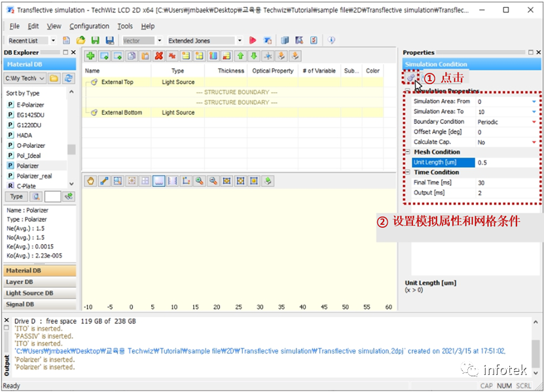Open the Help menu
The image size is (544, 392).
point(148,26)
